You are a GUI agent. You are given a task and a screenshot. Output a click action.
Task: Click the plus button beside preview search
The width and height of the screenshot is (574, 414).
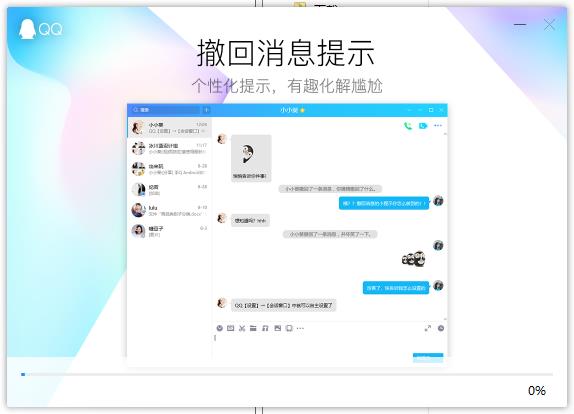(206, 110)
